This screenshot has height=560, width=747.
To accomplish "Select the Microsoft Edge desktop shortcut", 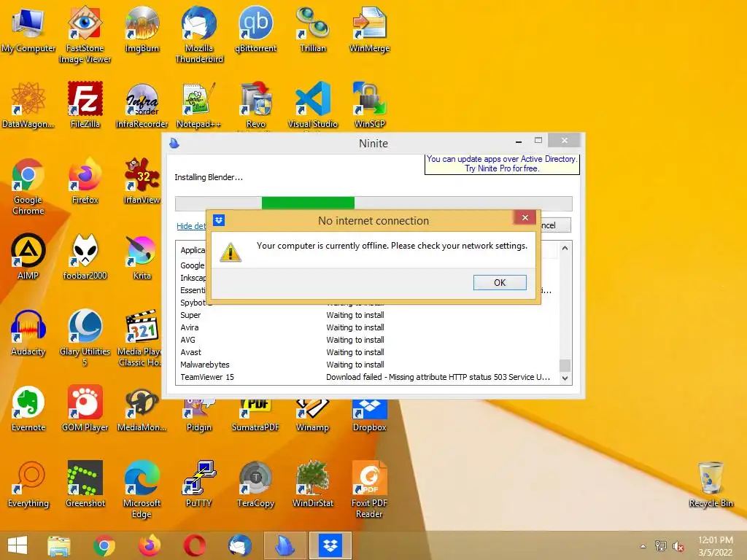I will pyautogui.click(x=142, y=489).
